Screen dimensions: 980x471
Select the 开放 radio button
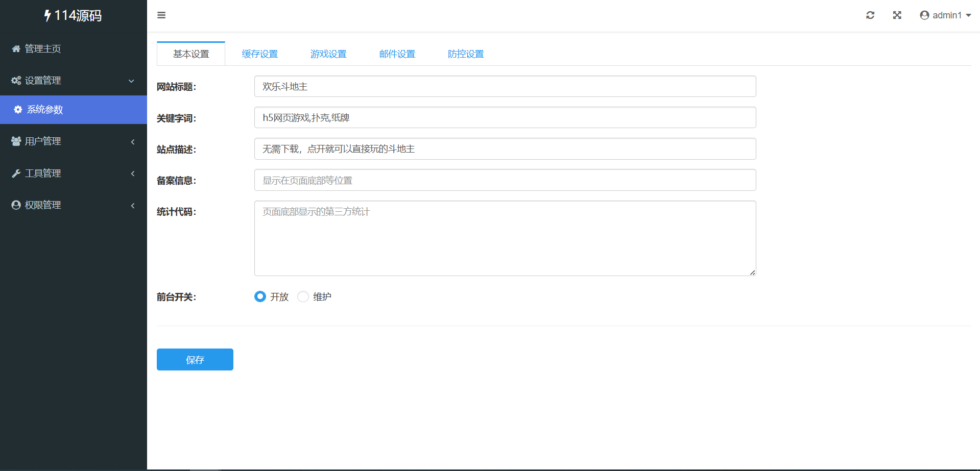(x=260, y=296)
